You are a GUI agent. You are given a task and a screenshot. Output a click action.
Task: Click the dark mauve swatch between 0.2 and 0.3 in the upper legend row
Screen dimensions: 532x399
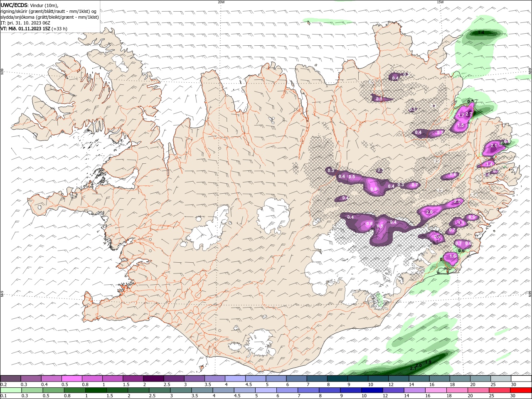(x=11, y=379)
